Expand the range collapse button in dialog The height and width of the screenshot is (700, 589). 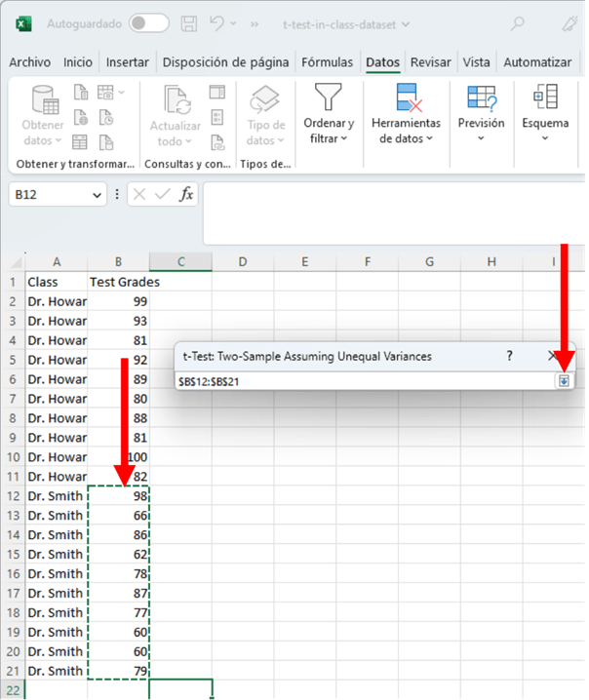click(564, 381)
